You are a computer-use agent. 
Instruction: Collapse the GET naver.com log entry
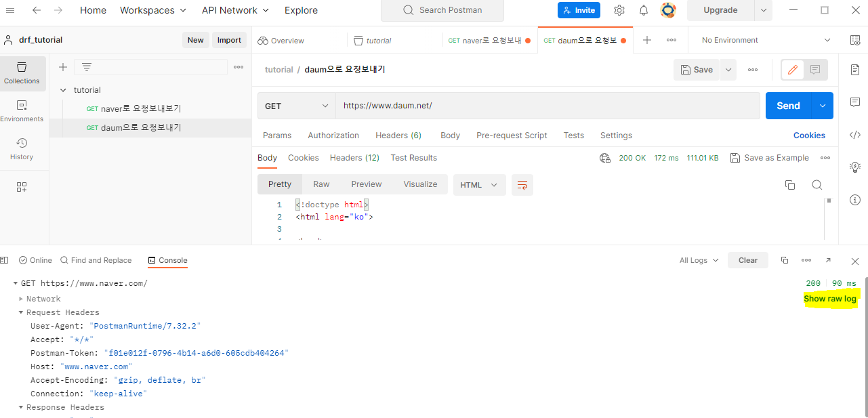coord(16,283)
